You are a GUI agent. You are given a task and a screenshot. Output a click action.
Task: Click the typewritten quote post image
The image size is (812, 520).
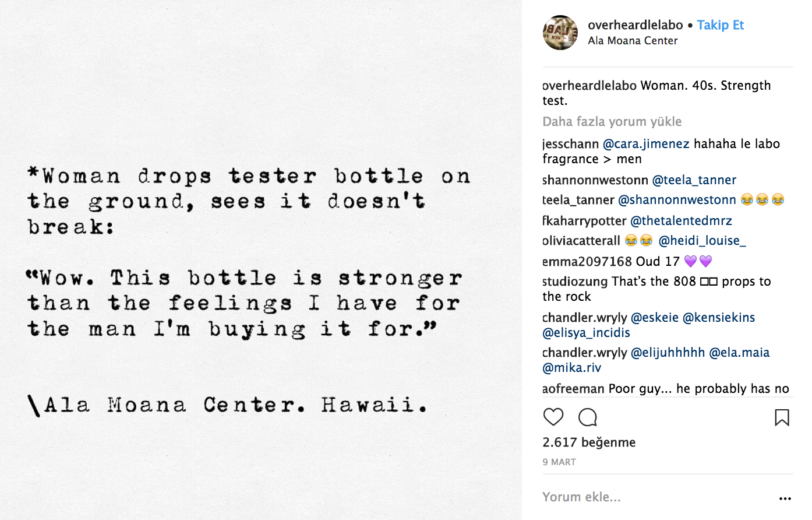click(260, 260)
